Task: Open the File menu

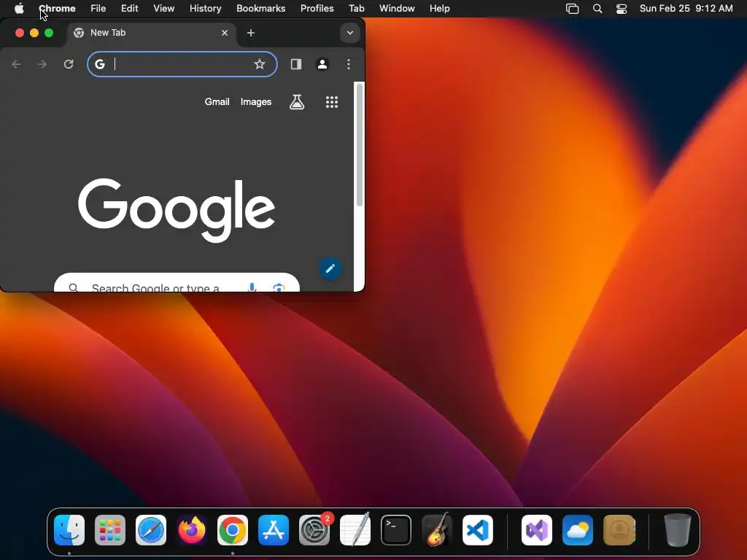Action: pyautogui.click(x=98, y=9)
